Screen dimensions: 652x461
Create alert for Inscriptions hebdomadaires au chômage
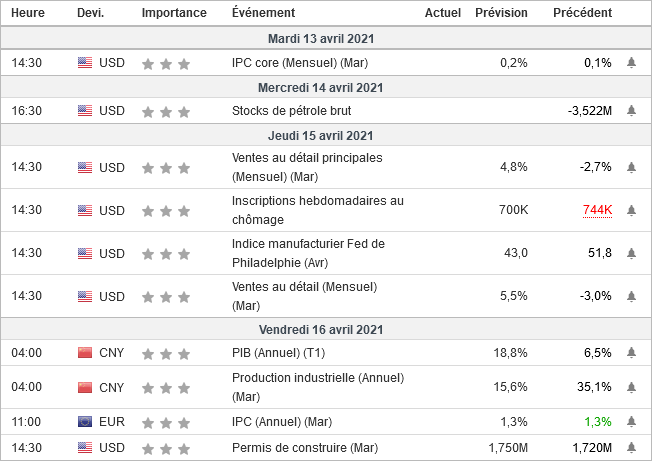(x=631, y=210)
